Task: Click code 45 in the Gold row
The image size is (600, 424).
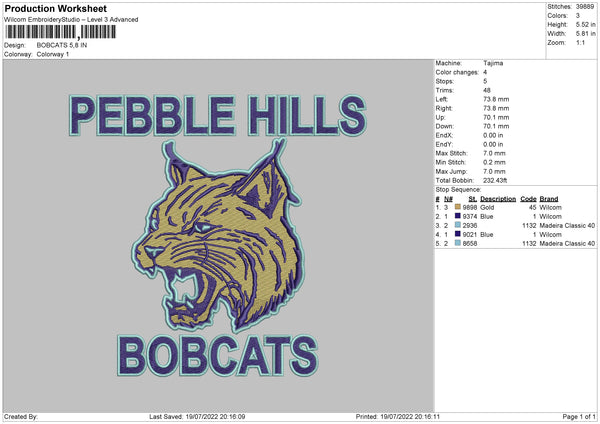Action: pos(532,207)
